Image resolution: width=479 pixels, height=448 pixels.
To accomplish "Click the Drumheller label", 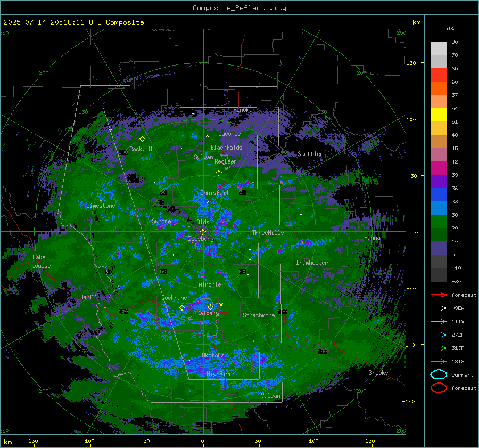I will (312, 263).
